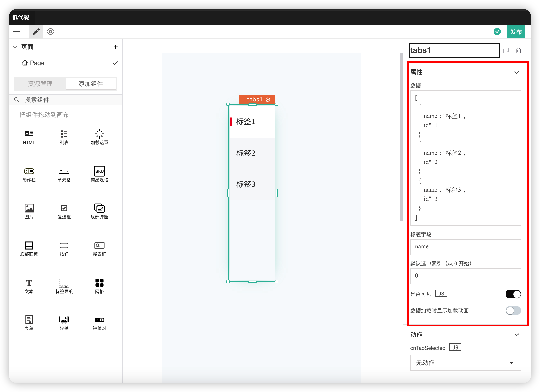Switch to the 资源管理 tab
Image resolution: width=540 pixels, height=392 pixels.
(x=40, y=84)
